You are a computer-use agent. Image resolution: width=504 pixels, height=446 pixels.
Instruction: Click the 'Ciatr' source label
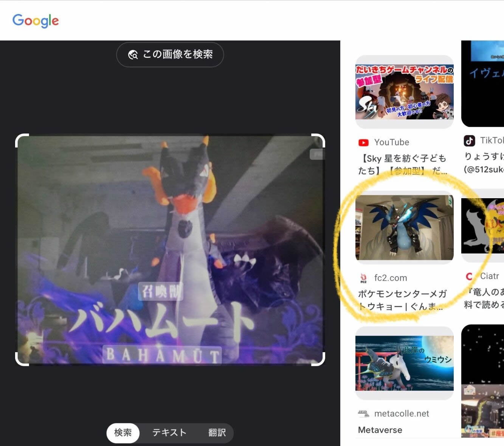(490, 276)
